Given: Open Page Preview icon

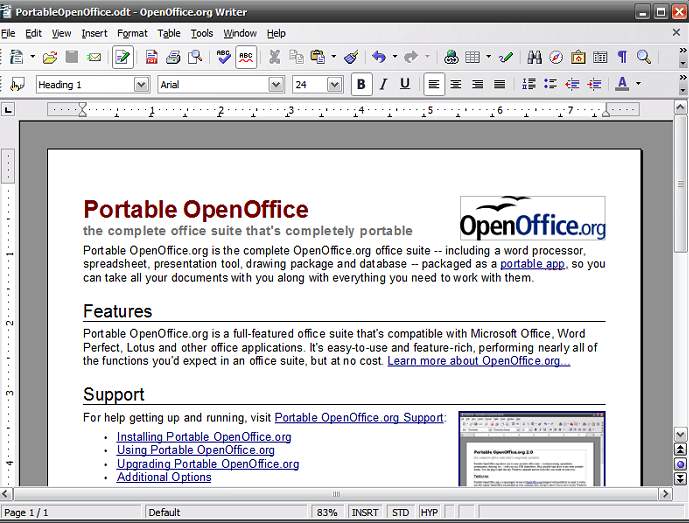Looking at the screenshot, I should (195, 57).
